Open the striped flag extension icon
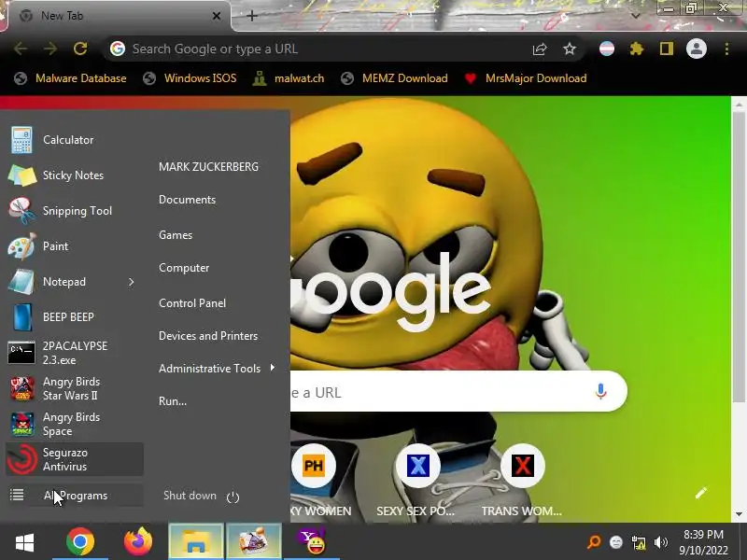Image resolution: width=747 pixels, height=560 pixels. [x=606, y=49]
